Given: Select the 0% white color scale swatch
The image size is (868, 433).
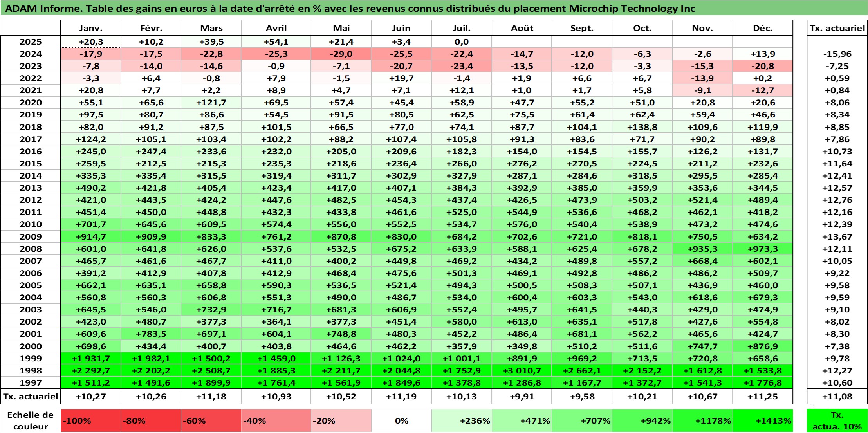Looking at the screenshot, I should (401, 421).
